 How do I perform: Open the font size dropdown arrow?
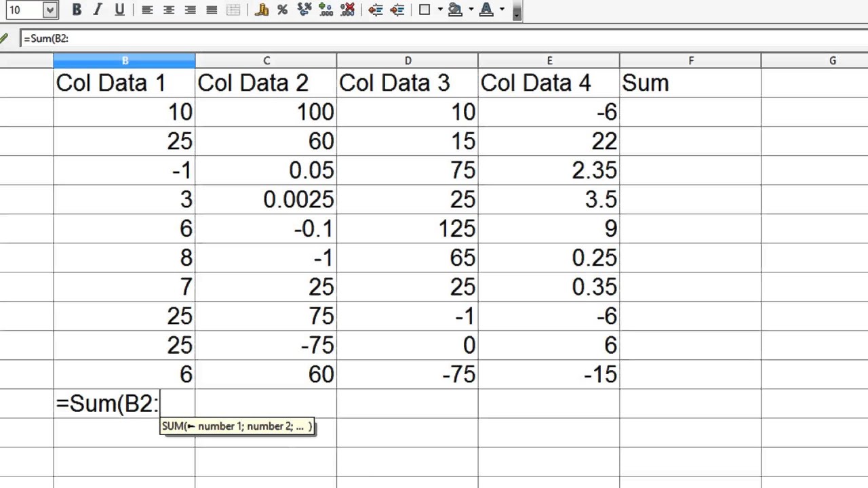pos(50,10)
